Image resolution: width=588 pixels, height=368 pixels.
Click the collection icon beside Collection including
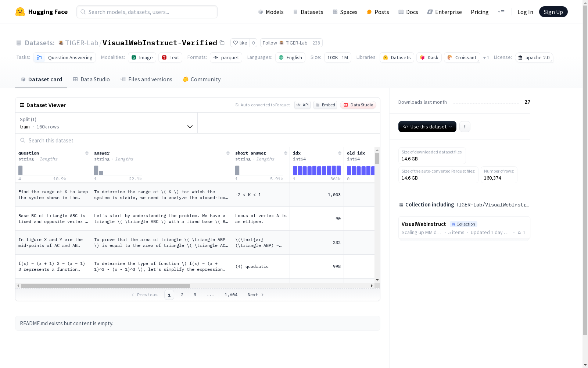click(401, 205)
